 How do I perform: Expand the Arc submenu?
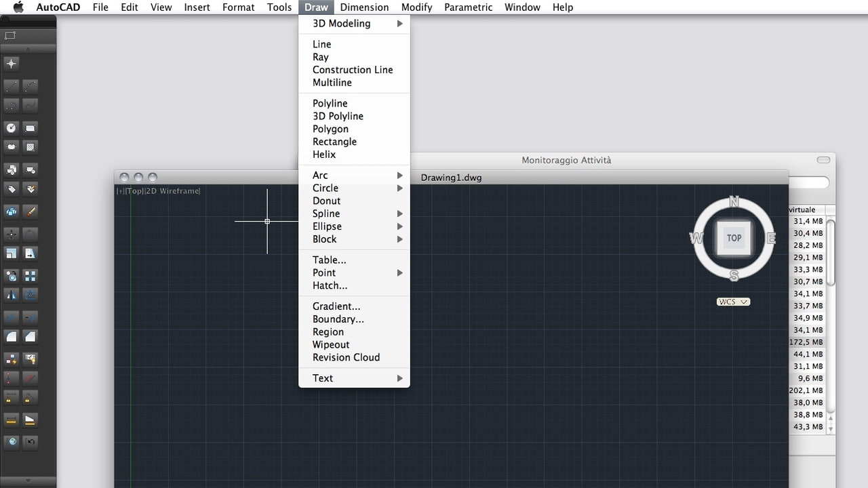[354, 176]
